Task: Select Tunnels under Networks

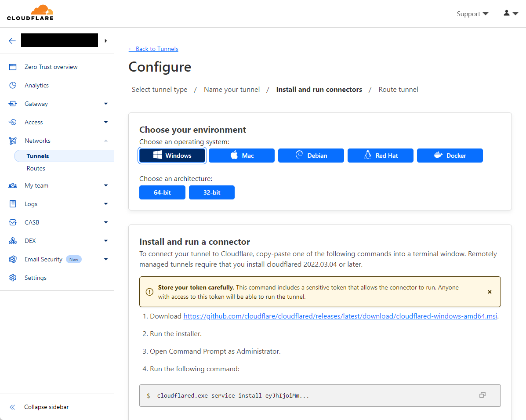Action: [64, 156]
